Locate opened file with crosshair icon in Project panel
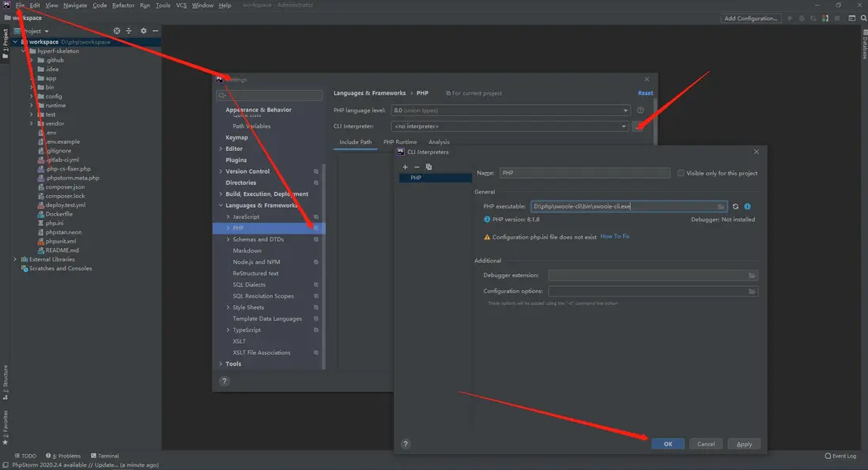Viewport: 868px width, 470px height. click(x=116, y=31)
